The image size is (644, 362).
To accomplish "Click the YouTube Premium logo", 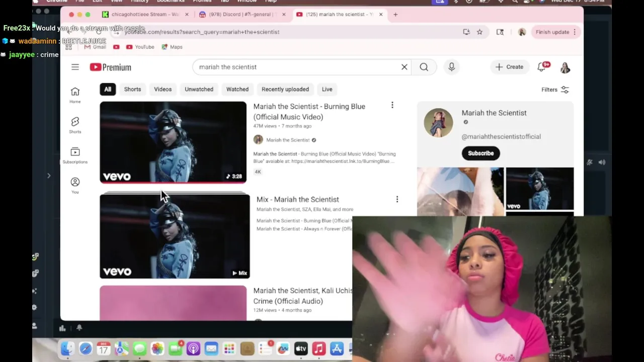I will tap(111, 67).
